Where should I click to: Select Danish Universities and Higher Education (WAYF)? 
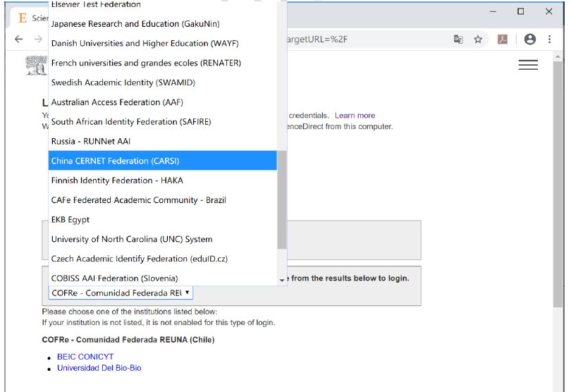pos(162,43)
